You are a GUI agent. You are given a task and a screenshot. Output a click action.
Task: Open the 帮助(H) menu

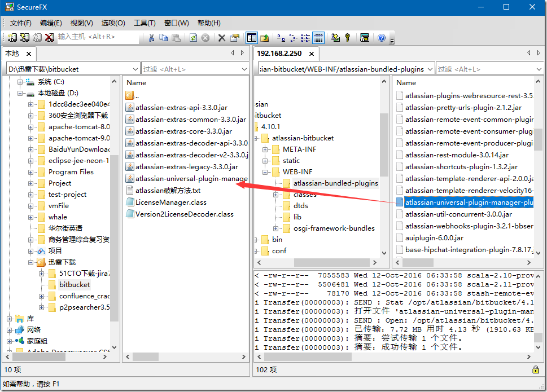209,23
